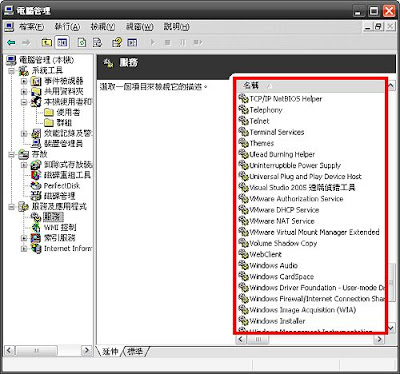Expand the 事件檢視器 tree node
The height and width of the screenshot is (374, 400).
pos(24,81)
